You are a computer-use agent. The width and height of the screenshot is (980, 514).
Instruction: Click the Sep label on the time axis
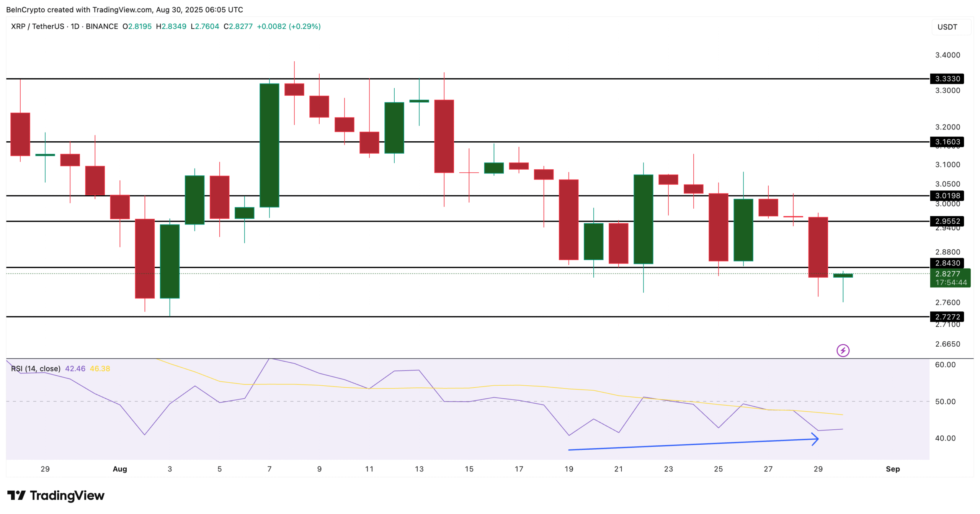coord(893,468)
